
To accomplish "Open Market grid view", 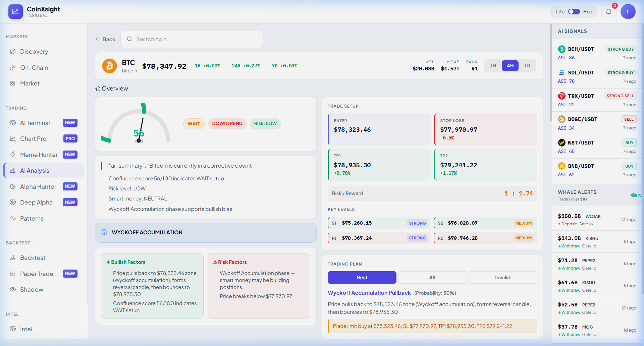I will (44, 83).
